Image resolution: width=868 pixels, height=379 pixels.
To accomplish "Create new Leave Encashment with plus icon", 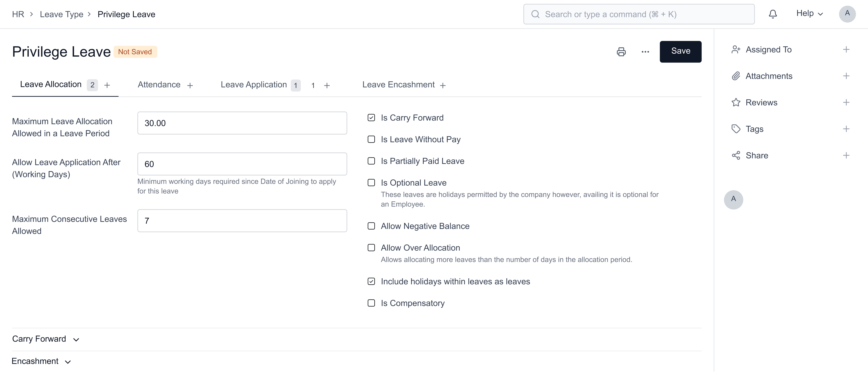I will click(x=443, y=86).
